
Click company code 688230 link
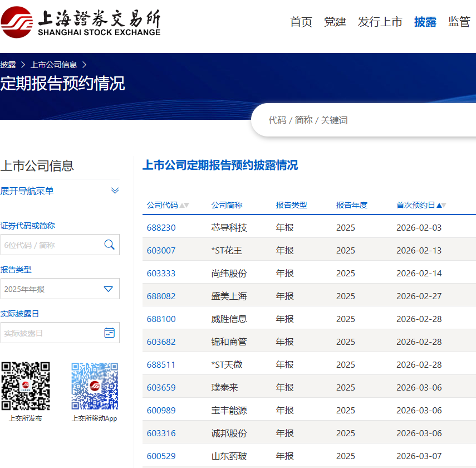[161, 228]
